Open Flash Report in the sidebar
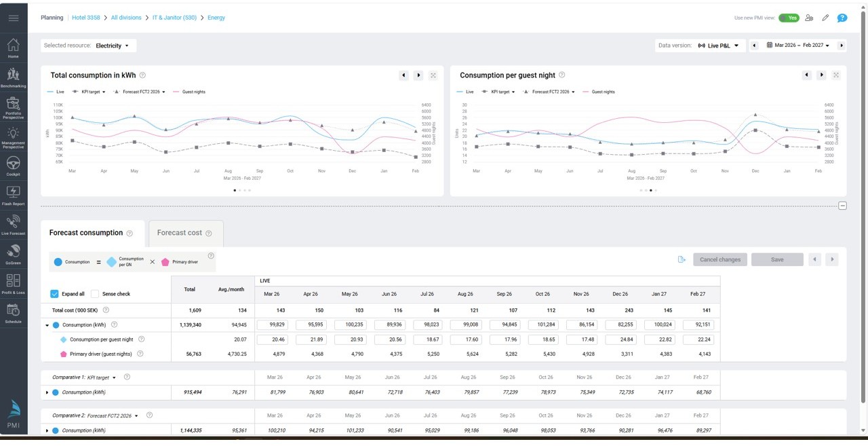This screenshot has height=446, width=868. 13,195
